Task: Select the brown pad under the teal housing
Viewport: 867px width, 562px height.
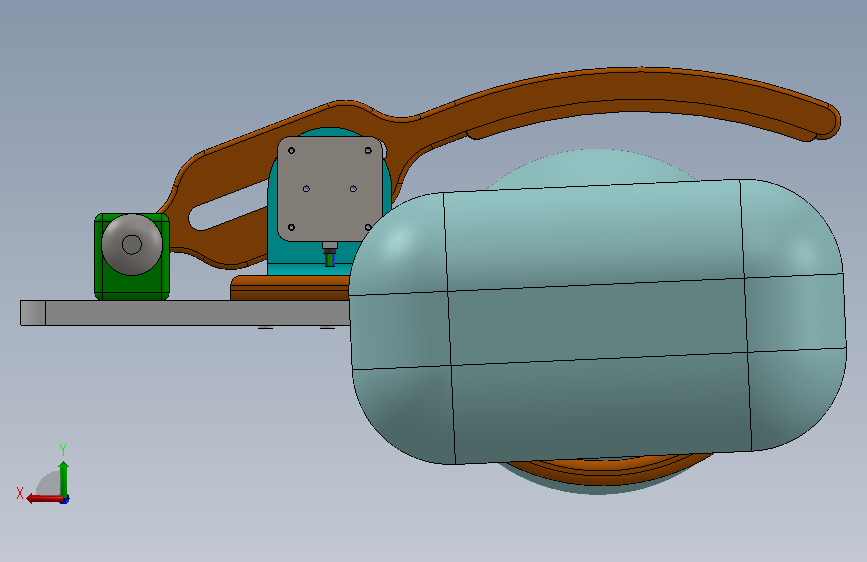Action: [x=290, y=288]
